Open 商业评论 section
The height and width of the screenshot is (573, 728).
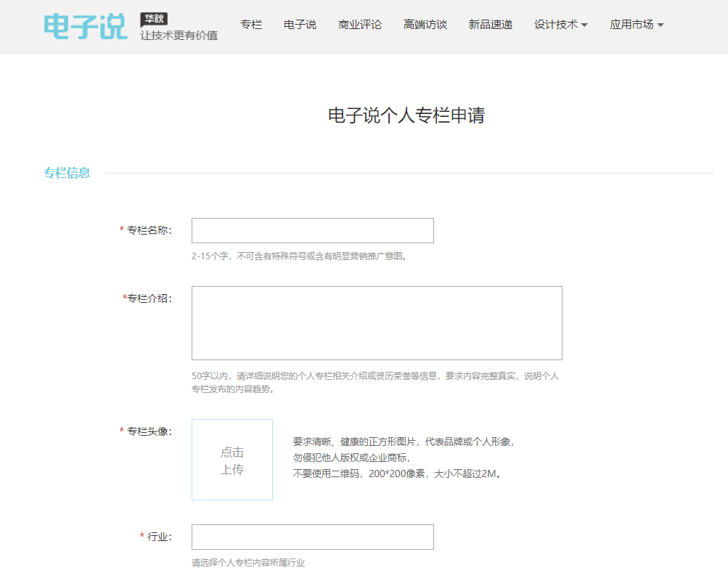[360, 24]
